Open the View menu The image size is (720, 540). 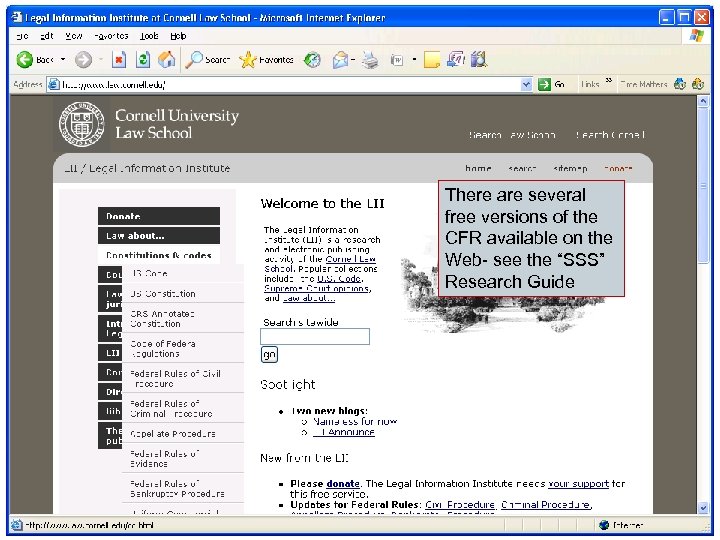73,36
